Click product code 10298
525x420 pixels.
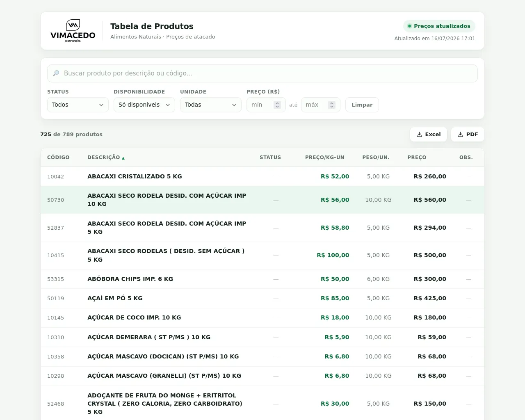click(55, 376)
